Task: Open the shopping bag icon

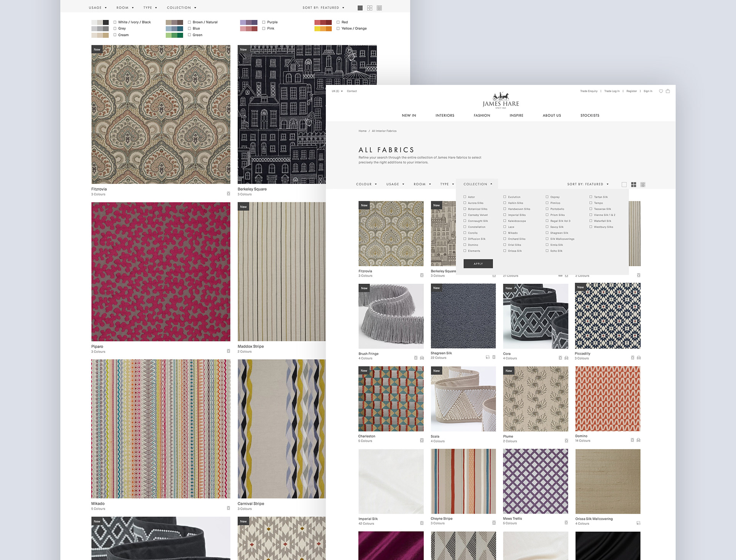Action: 668,91
